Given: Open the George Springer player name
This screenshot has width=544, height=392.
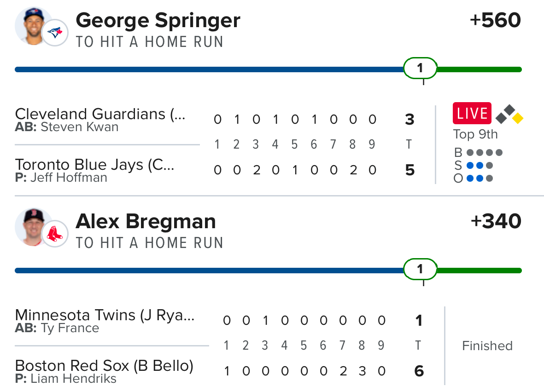Looking at the screenshot, I should coord(158,20).
